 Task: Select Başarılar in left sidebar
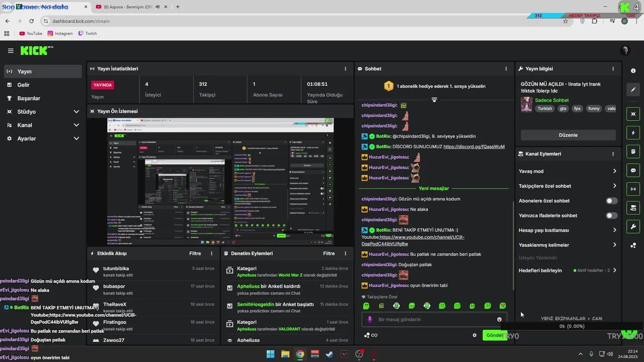click(x=43, y=99)
